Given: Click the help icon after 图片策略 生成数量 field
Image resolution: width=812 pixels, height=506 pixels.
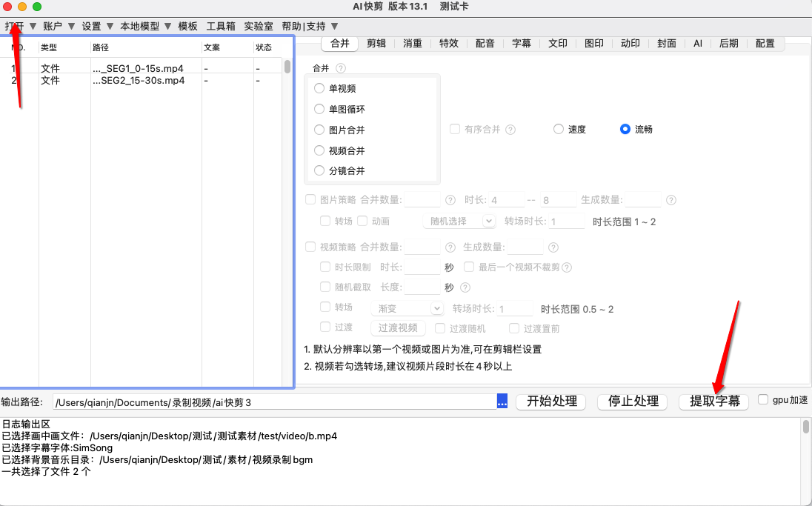Looking at the screenshot, I should point(671,200).
